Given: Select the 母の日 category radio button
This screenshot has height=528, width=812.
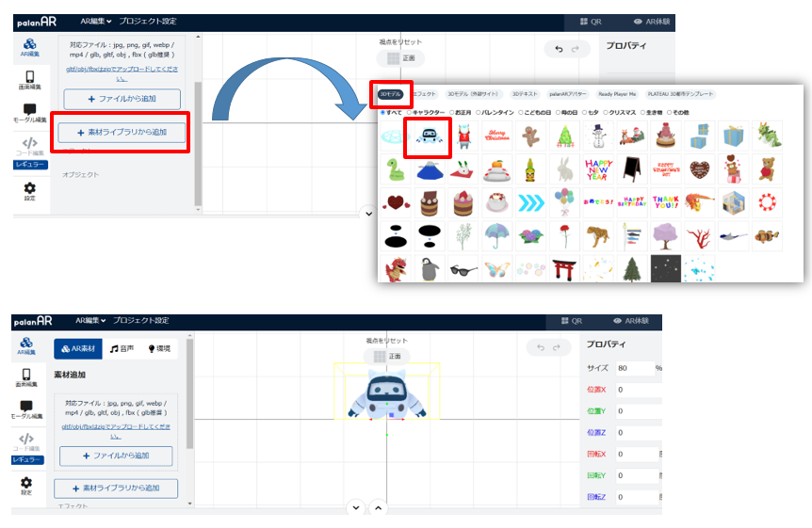Looking at the screenshot, I should coord(559,112).
